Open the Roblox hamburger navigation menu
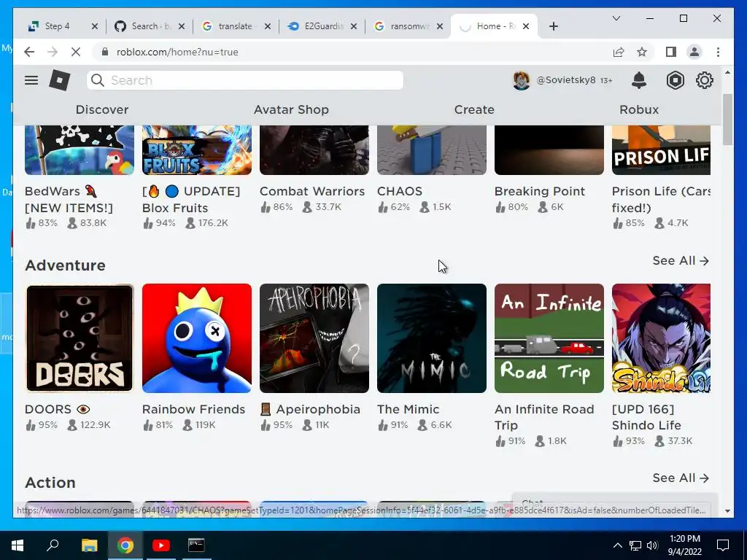This screenshot has width=747, height=560. click(x=31, y=80)
